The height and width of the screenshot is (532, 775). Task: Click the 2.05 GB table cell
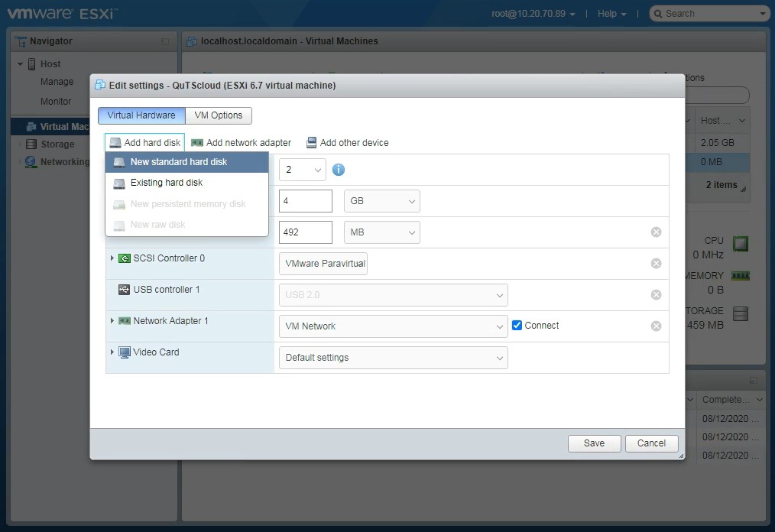pyautogui.click(x=717, y=142)
